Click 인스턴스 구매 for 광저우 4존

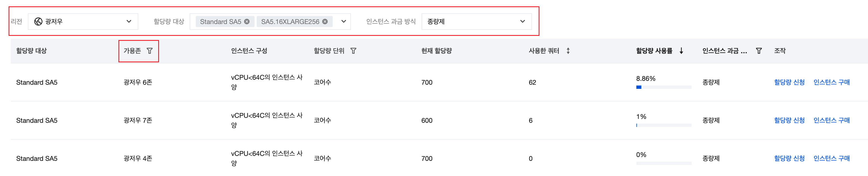pos(832,158)
